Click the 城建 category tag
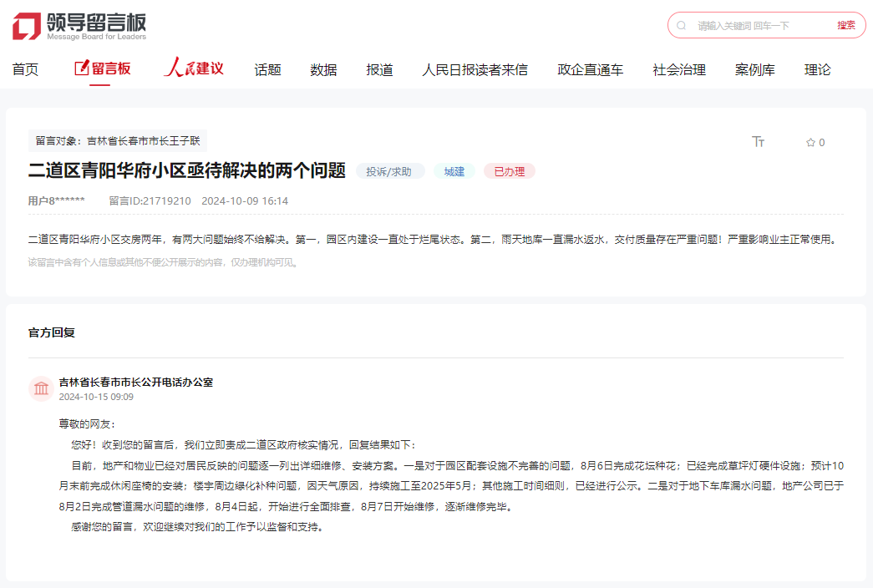Image resolution: width=873 pixels, height=588 pixels. 454,170
